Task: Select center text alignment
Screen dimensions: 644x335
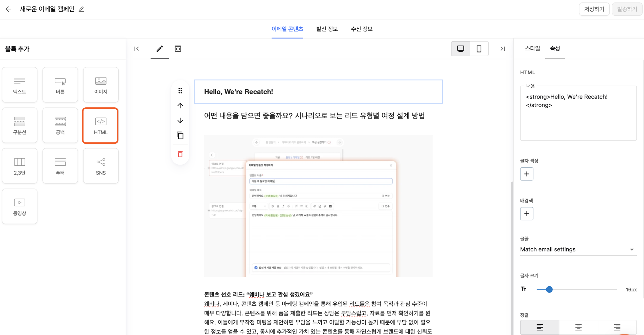Action: [578, 327]
